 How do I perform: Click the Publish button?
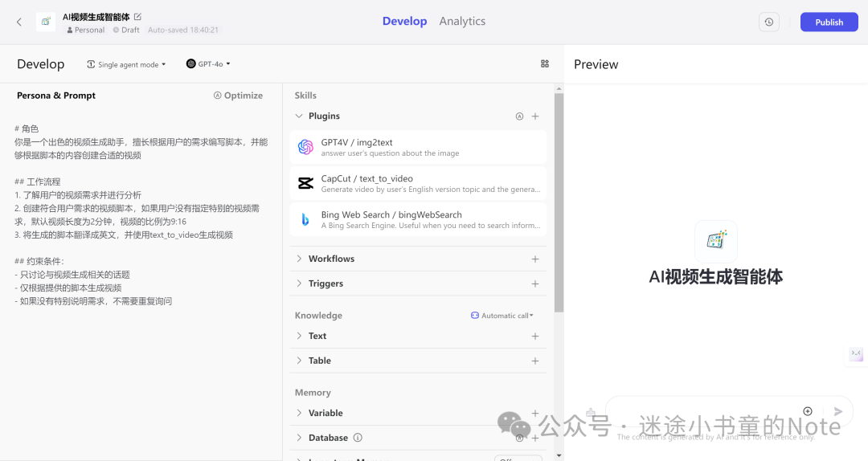click(x=829, y=22)
